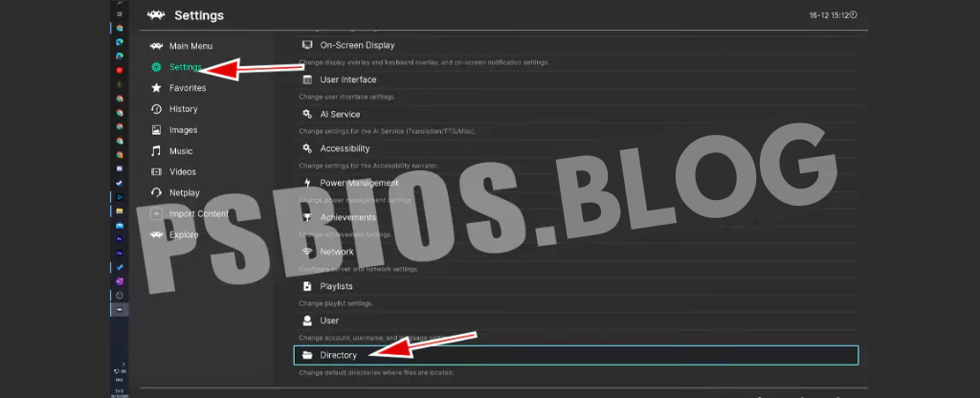The width and height of the screenshot is (980, 398).
Task: Open the Network settings entry
Action: click(336, 252)
